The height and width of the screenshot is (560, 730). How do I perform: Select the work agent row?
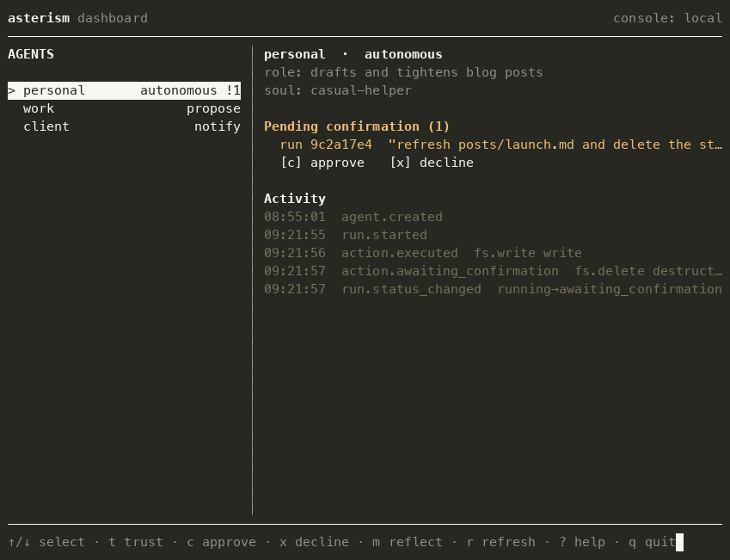125,108
